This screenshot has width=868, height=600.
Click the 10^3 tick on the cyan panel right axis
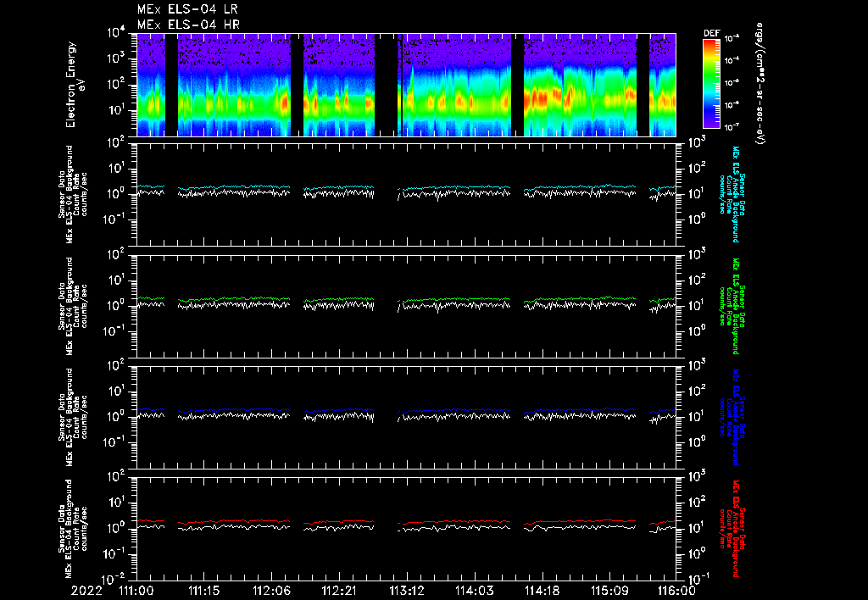[x=697, y=143]
